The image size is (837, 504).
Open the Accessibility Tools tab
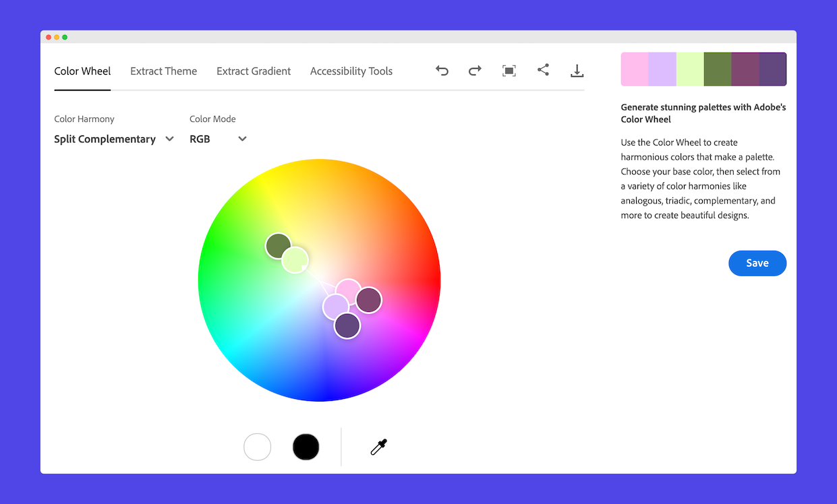click(351, 71)
